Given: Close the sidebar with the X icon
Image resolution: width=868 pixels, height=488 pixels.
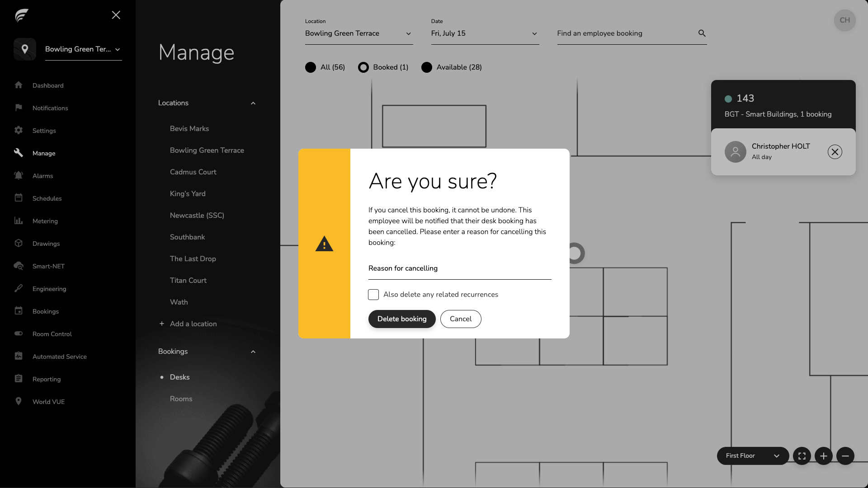Looking at the screenshot, I should click(116, 15).
